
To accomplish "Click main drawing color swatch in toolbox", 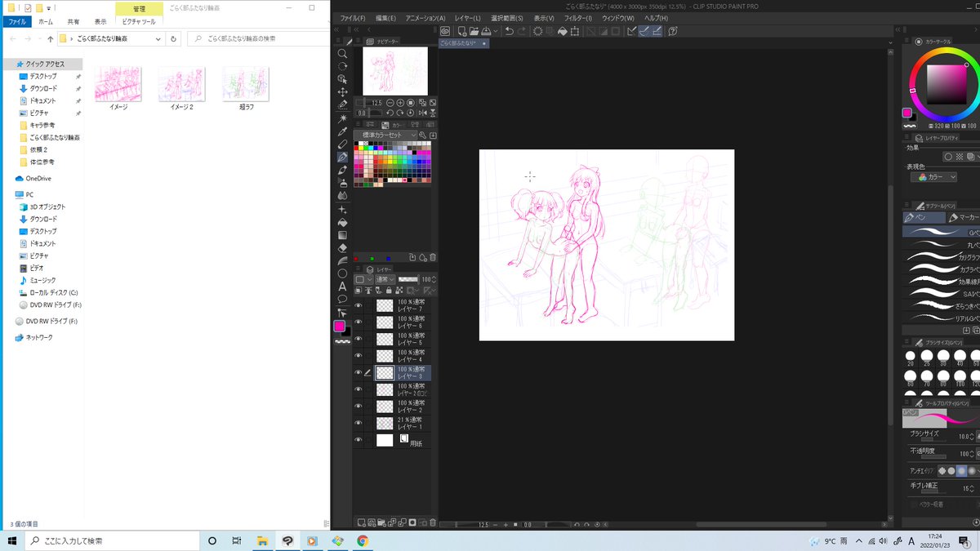I will [339, 325].
